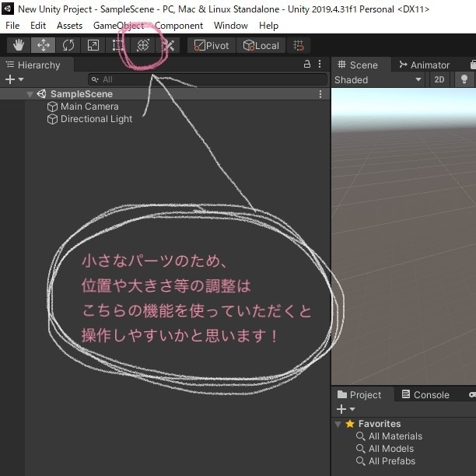Screen dimensions: 476x476
Task: Switch to the Hierarchy tab
Action: click(x=37, y=65)
